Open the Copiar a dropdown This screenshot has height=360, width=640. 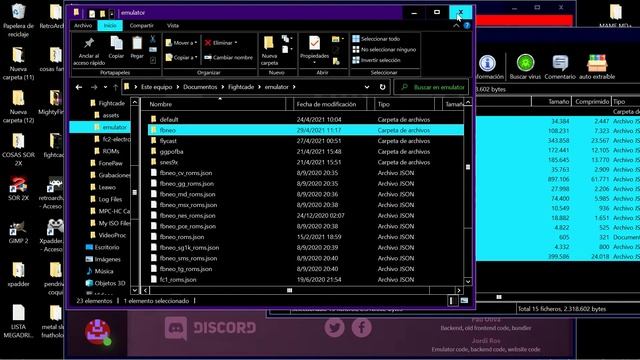click(x=181, y=58)
